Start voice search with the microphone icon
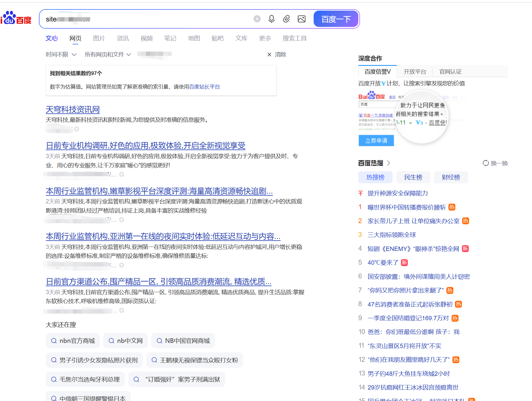Viewport: 532px width, 401px height. pyautogui.click(x=272, y=19)
